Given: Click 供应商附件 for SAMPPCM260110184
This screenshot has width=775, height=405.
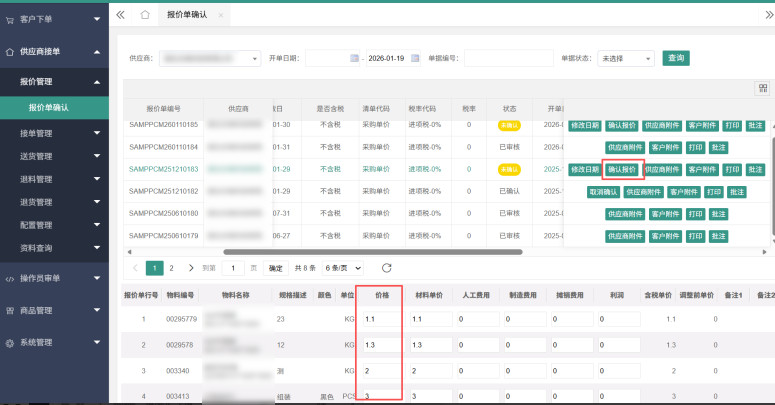Looking at the screenshot, I should tap(625, 147).
